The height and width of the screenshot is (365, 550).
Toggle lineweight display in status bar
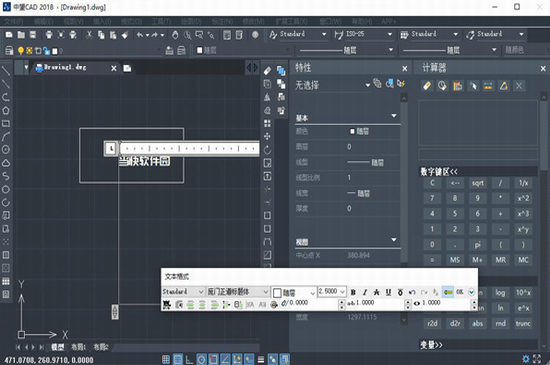point(261,359)
